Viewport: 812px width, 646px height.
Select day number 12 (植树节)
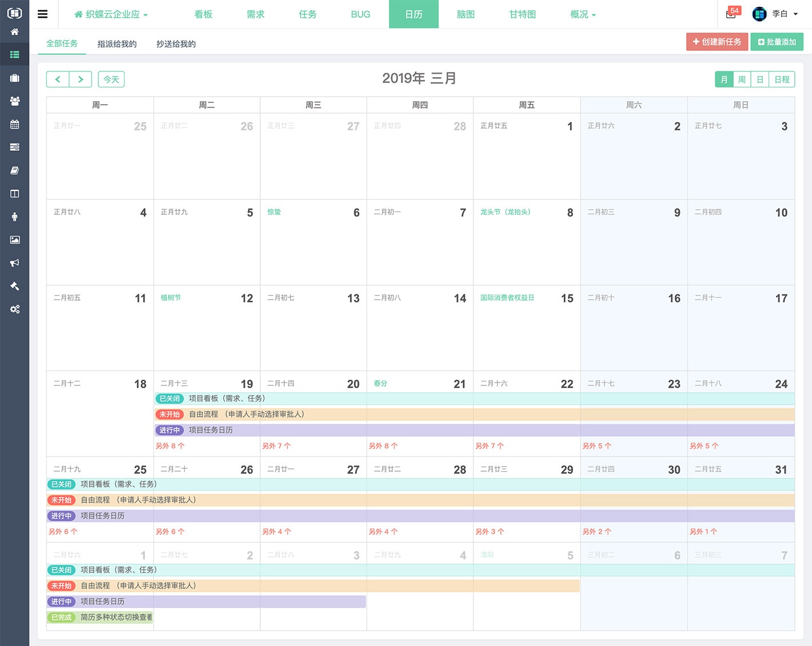click(x=247, y=298)
